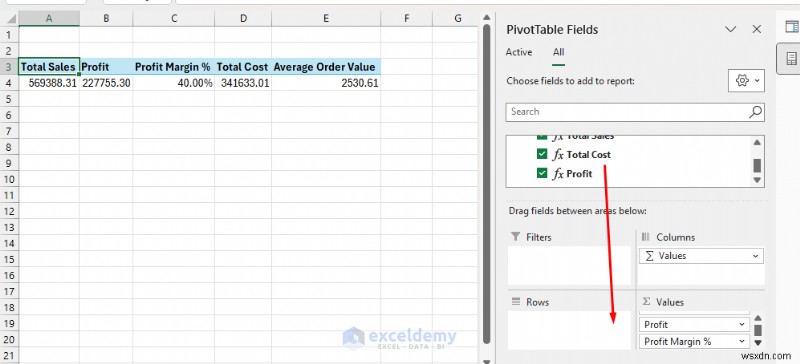Click the Values area scroll up arrow

pos(758,318)
